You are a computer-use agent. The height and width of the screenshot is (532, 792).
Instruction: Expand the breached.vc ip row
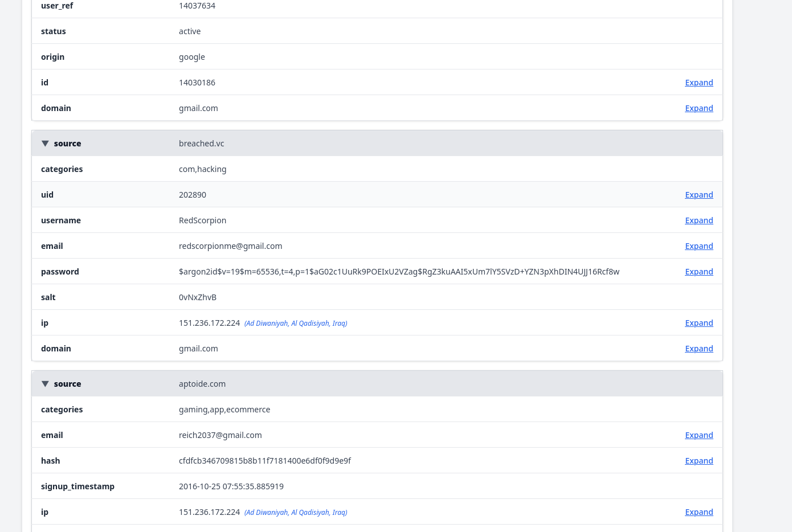pyautogui.click(x=699, y=323)
